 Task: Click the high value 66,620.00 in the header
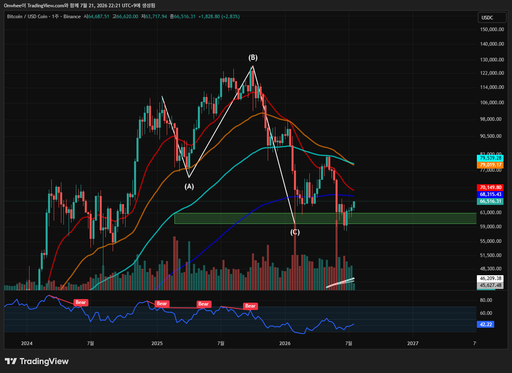127,16
